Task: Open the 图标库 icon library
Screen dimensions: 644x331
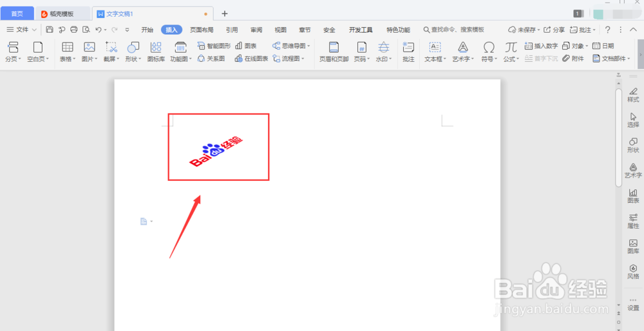Action: 156,52
